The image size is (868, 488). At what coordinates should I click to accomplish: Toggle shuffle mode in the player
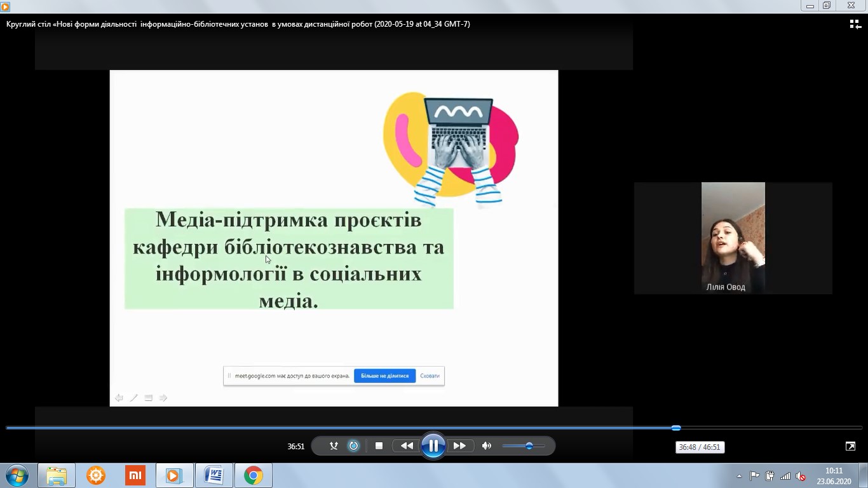pyautogui.click(x=334, y=446)
